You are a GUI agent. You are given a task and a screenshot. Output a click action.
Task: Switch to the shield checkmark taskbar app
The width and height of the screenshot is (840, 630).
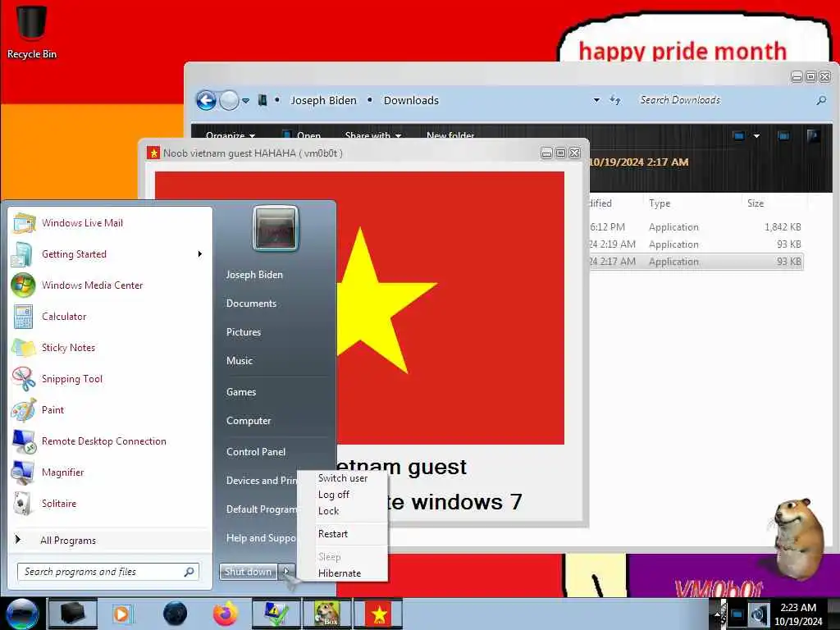pos(276,614)
